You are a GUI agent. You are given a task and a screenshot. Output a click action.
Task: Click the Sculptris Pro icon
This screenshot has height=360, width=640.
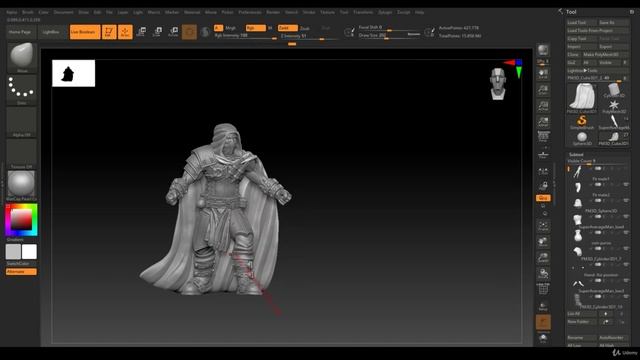click(x=205, y=32)
